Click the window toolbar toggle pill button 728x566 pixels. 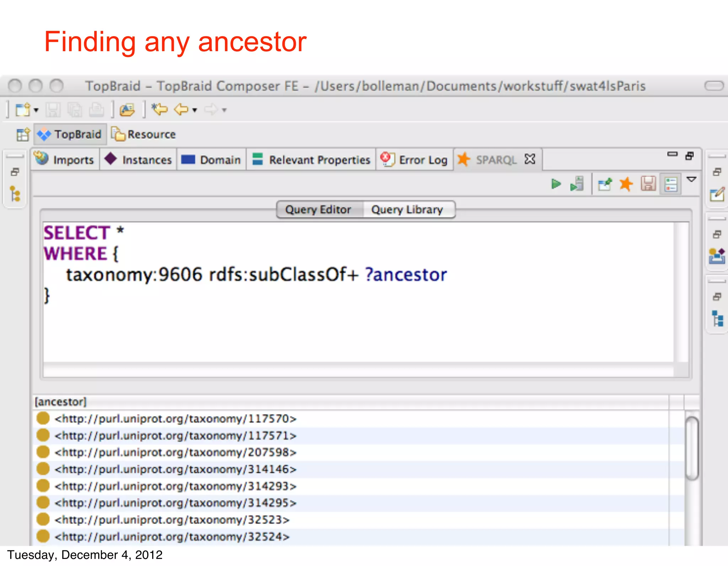point(714,86)
